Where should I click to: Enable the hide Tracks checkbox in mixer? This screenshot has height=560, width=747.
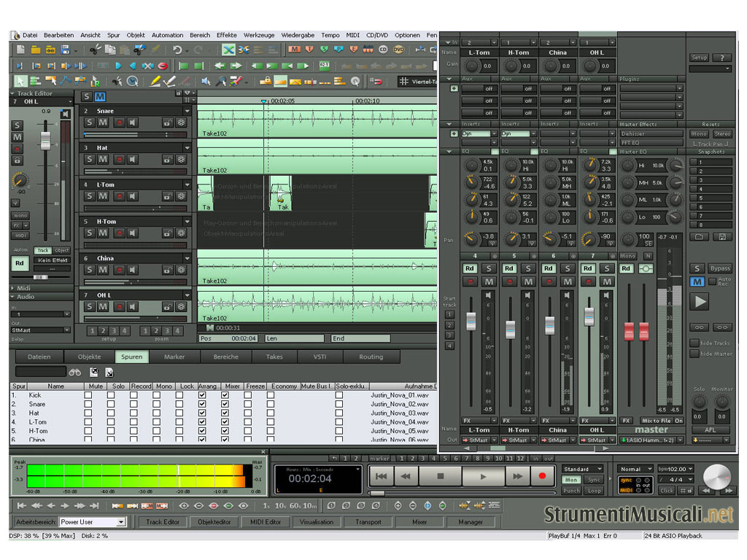coord(694,343)
